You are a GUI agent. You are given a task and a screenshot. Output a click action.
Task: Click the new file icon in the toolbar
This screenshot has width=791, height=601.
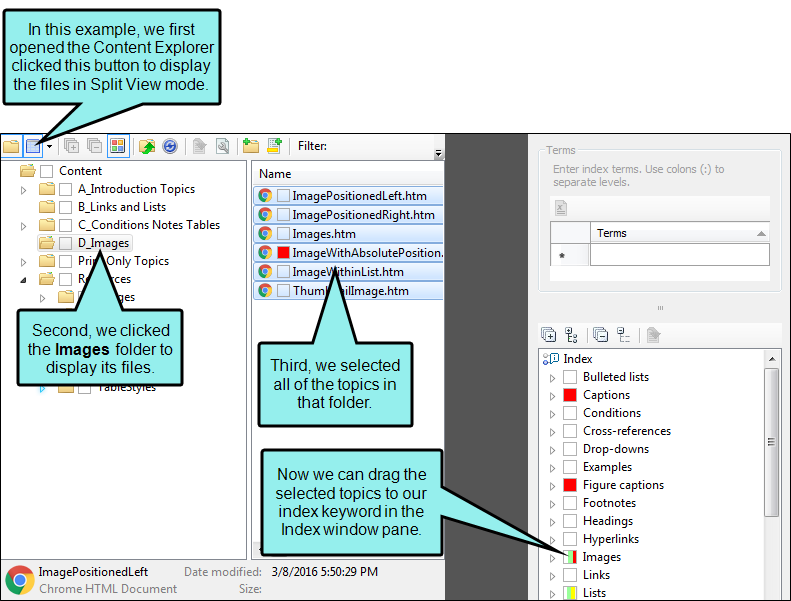click(x=274, y=146)
